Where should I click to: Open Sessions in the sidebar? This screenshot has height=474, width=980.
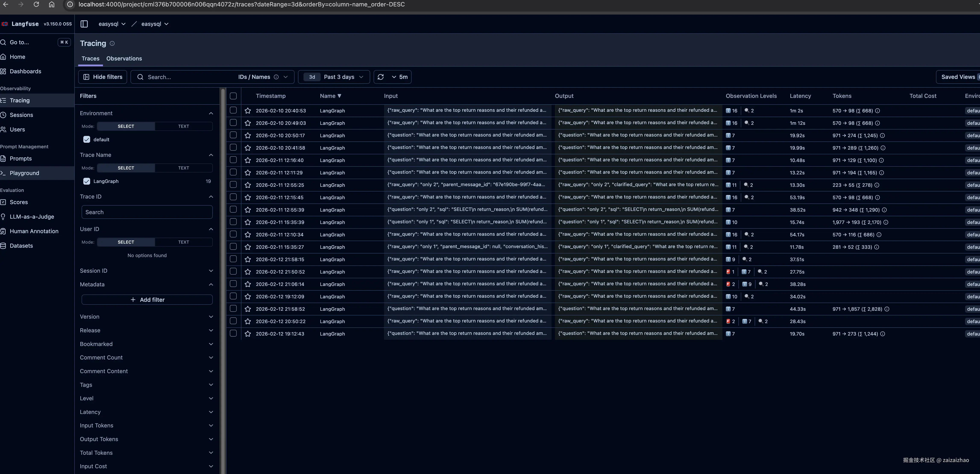point(21,115)
